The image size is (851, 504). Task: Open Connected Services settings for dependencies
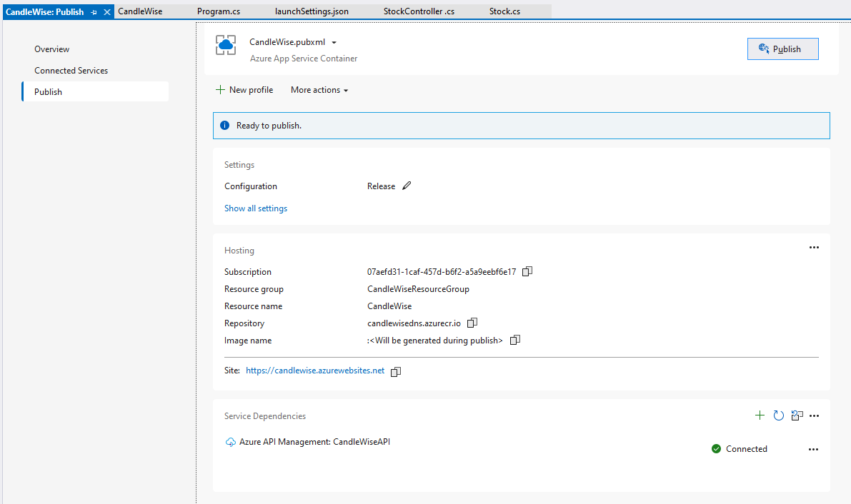[797, 415]
